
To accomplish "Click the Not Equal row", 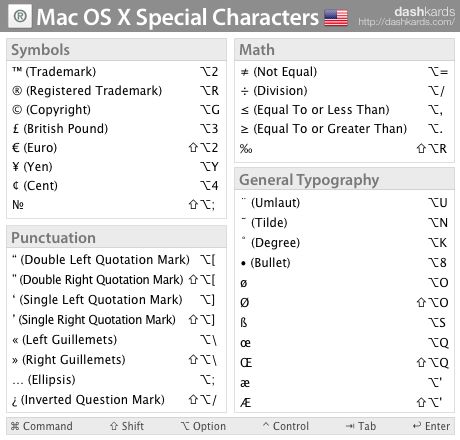I will [x=344, y=72].
